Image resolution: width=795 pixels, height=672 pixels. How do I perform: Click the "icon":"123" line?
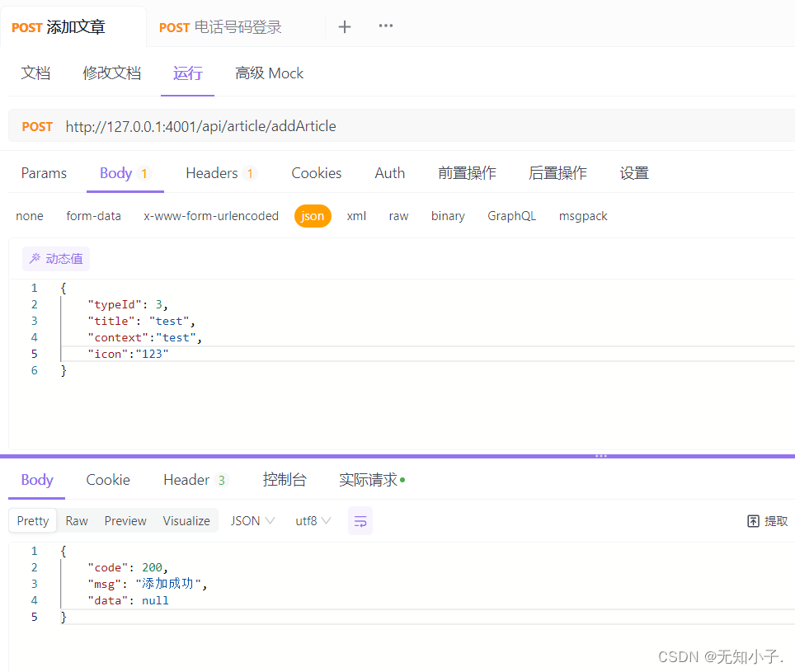[128, 354]
